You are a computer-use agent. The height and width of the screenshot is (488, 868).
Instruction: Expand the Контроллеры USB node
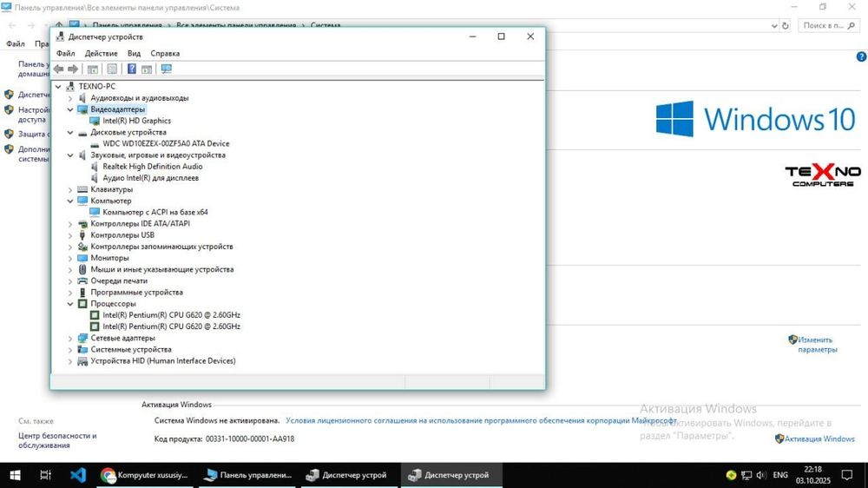70,235
